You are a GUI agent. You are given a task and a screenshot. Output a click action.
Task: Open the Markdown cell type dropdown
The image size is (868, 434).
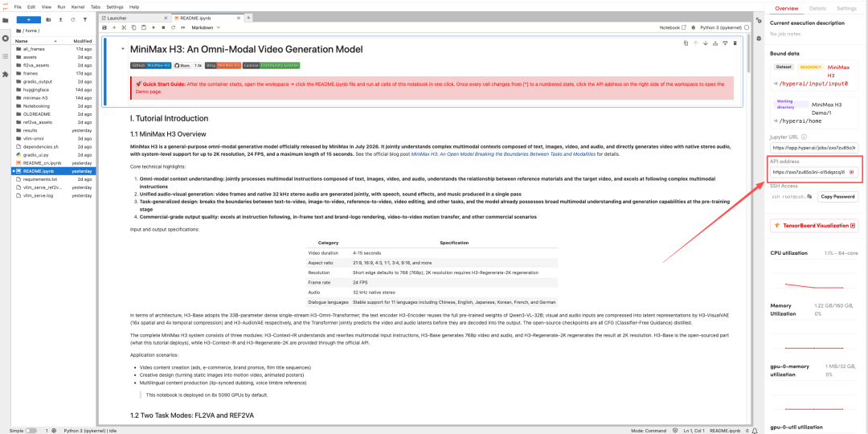click(x=206, y=27)
